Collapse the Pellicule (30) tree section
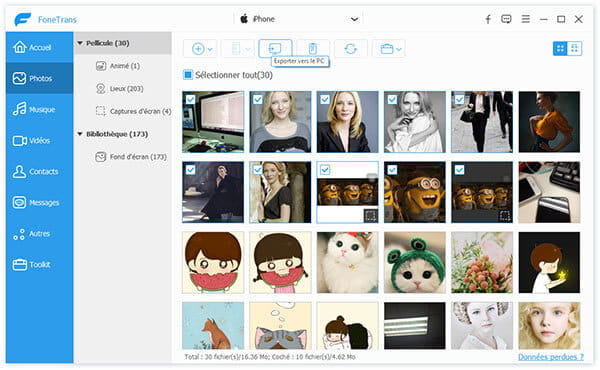 (80, 43)
